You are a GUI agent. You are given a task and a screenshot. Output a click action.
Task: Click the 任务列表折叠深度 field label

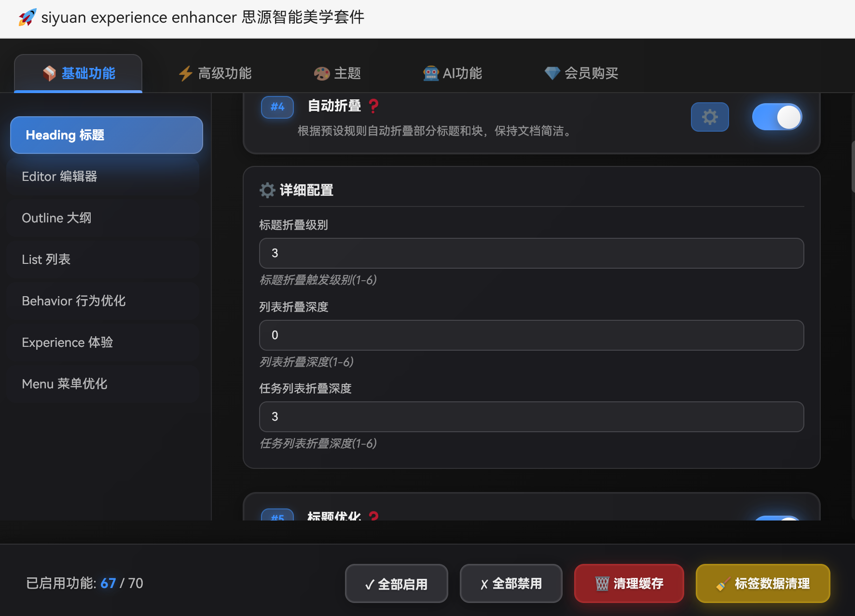tap(305, 388)
